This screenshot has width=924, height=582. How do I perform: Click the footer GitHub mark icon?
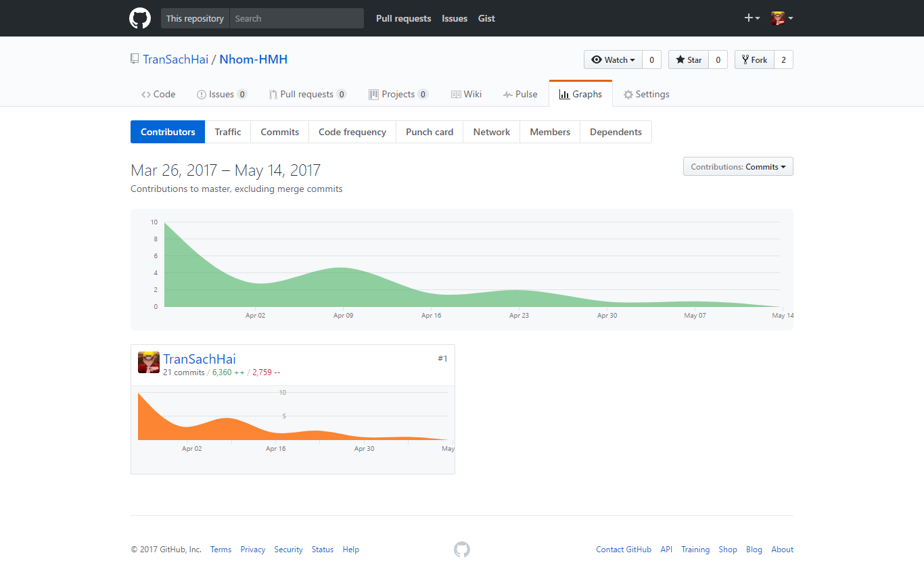[462, 550]
